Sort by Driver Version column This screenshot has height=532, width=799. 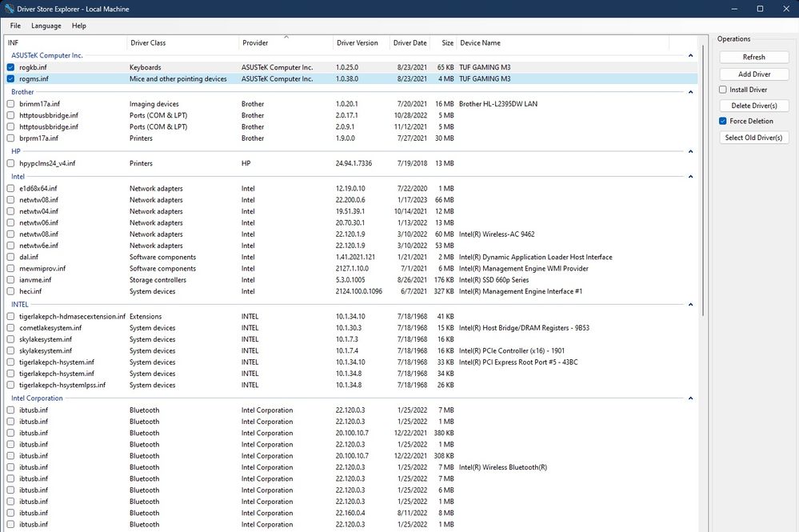[x=361, y=43]
